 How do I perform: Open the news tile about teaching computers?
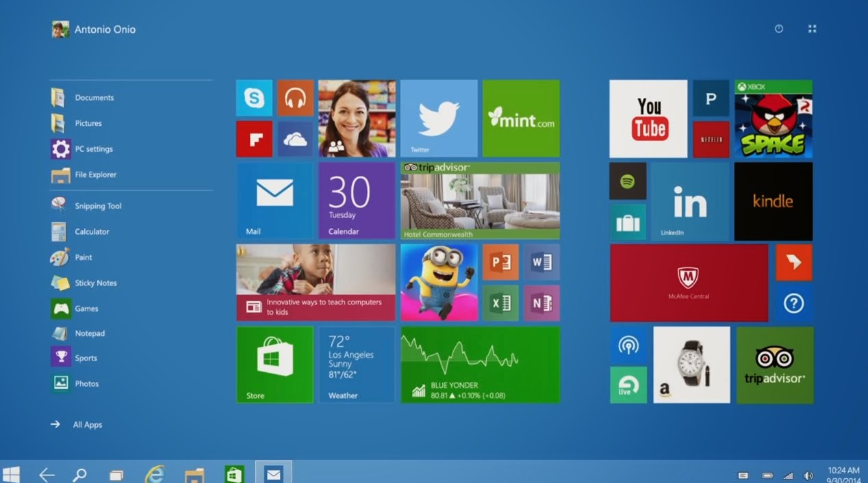(316, 283)
